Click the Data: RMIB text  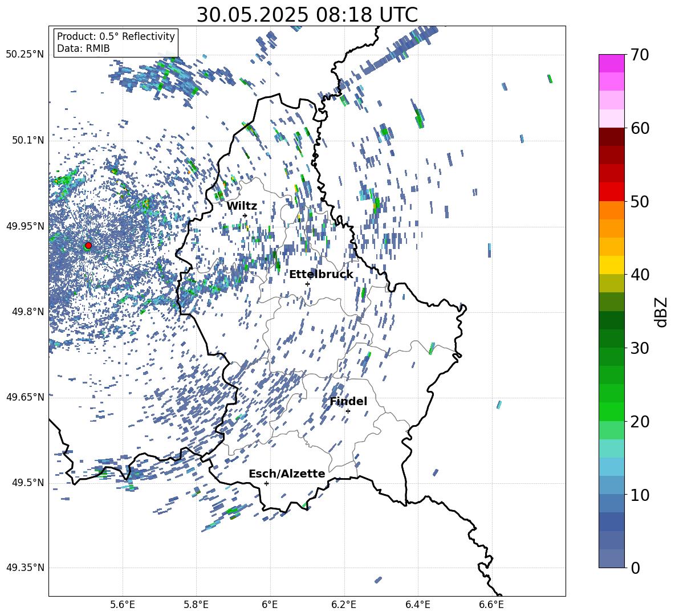coord(83,48)
